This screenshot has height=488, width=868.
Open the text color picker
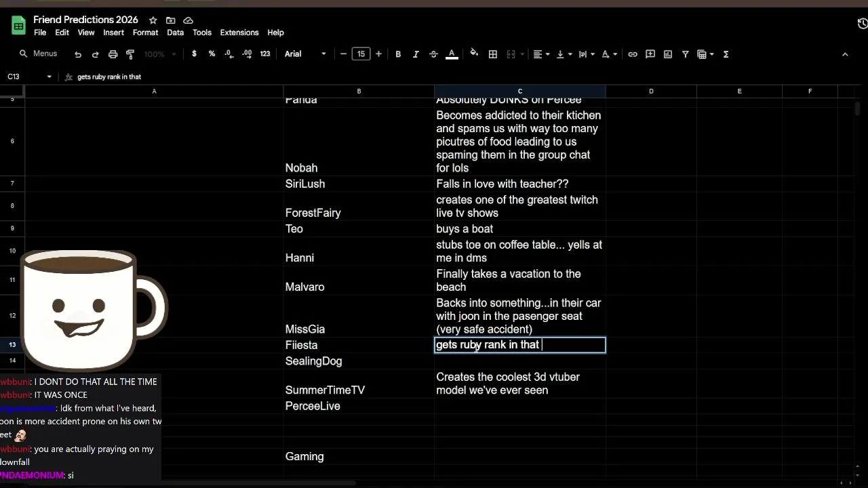(x=452, y=54)
